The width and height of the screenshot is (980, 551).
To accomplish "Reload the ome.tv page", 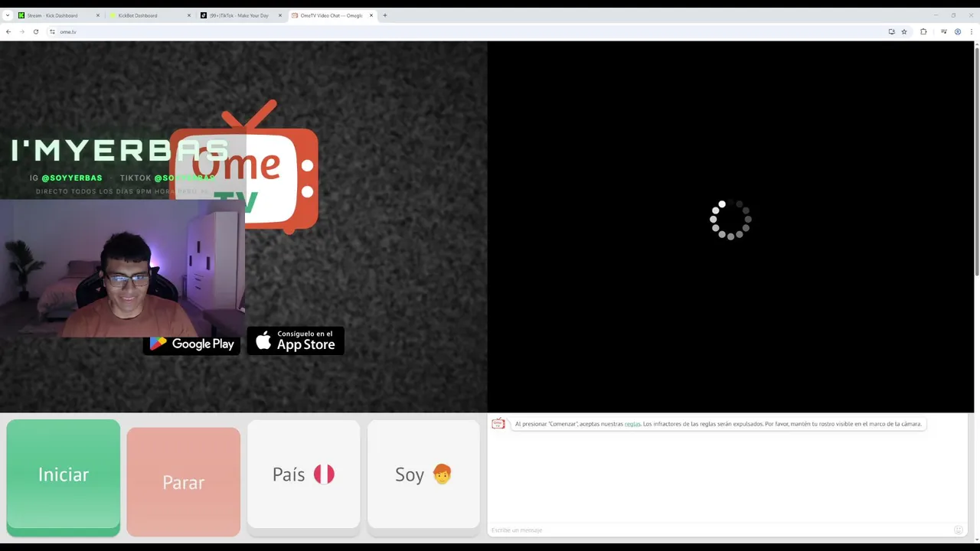I will [36, 31].
